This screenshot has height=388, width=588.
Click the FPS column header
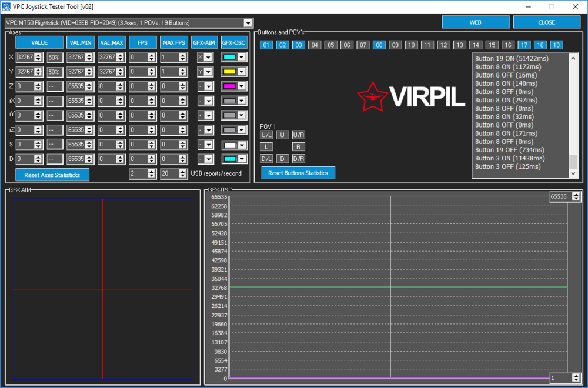point(142,42)
